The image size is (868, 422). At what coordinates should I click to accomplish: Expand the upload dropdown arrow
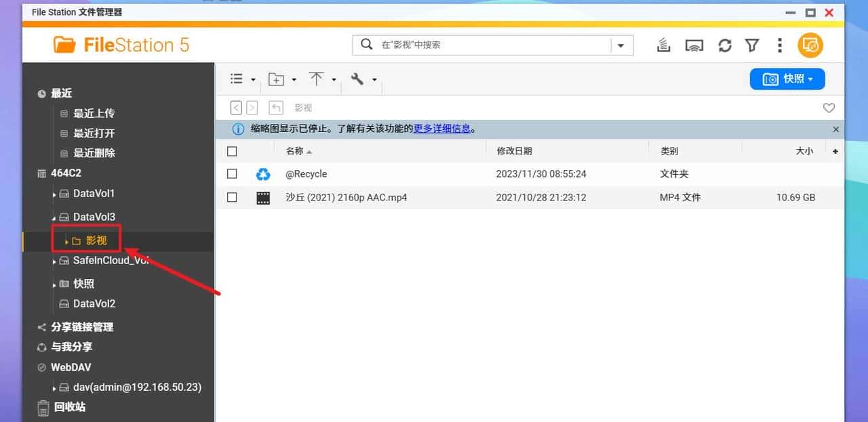pyautogui.click(x=334, y=79)
